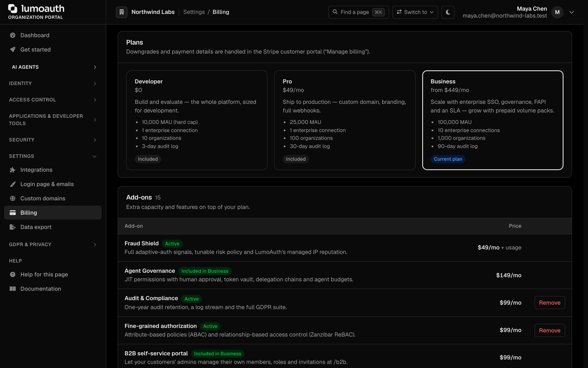Click the Maya Chen avatar M

point(557,12)
